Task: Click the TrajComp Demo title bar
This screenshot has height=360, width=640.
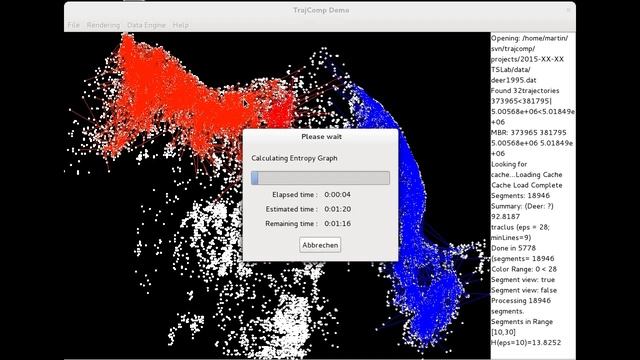Action: click(320, 10)
